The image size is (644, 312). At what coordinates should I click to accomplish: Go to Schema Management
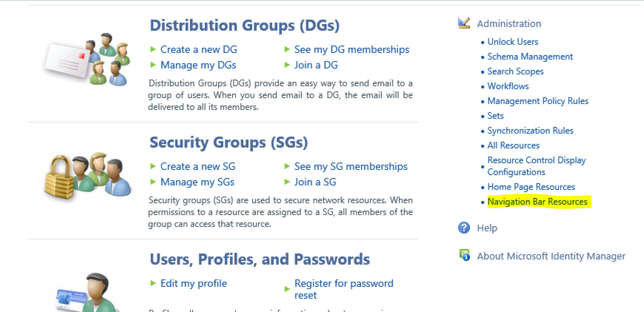pos(530,57)
